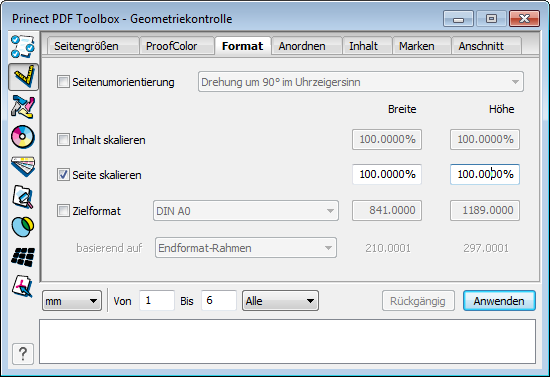Image resolution: width=550 pixels, height=377 pixels.
Task: Open the Endformat-Rahmen dropdown
Action: point(246,248)
